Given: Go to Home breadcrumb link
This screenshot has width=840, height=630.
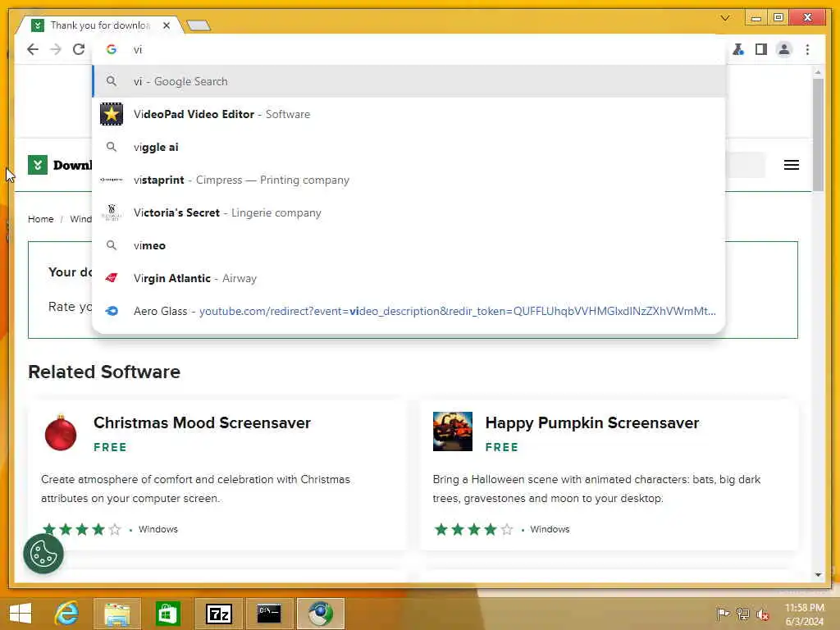Looking at the screenshot, I should (41, 219).
